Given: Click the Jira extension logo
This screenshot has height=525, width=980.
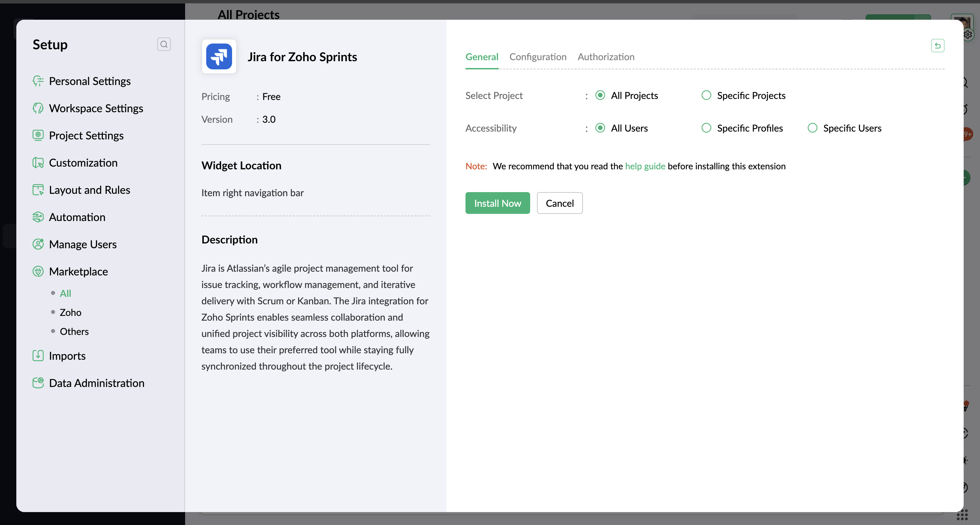Looking at the screenshot, I should click(219, 57).
